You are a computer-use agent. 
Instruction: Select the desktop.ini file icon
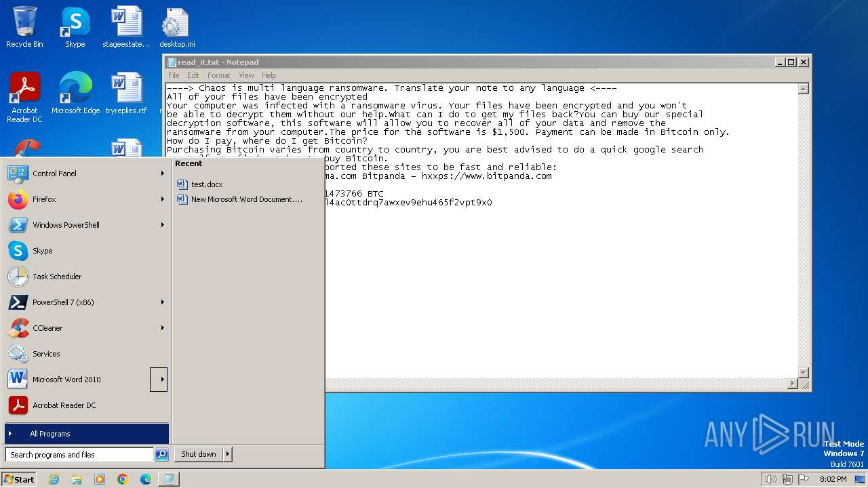pos(177,27)
